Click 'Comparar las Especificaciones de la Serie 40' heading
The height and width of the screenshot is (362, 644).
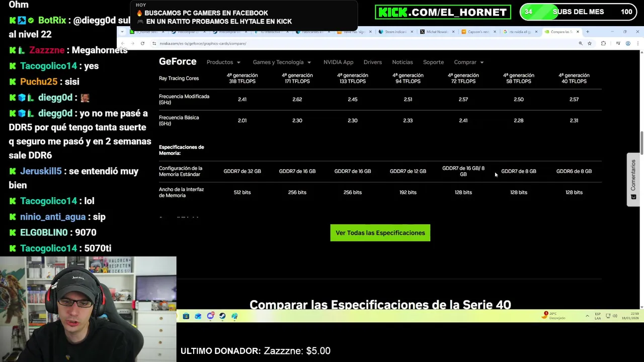click(x=380, y=305)
